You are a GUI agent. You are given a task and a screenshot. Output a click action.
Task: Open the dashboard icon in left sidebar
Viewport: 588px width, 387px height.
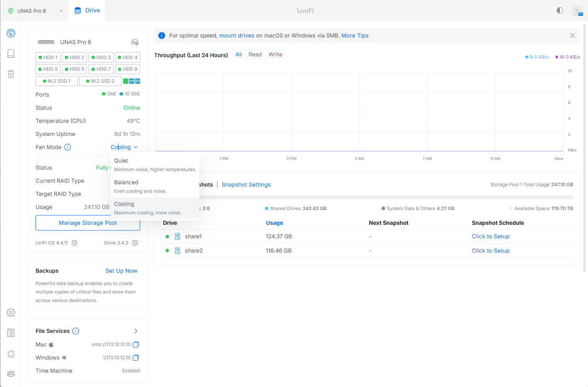(x=11, y=33)
